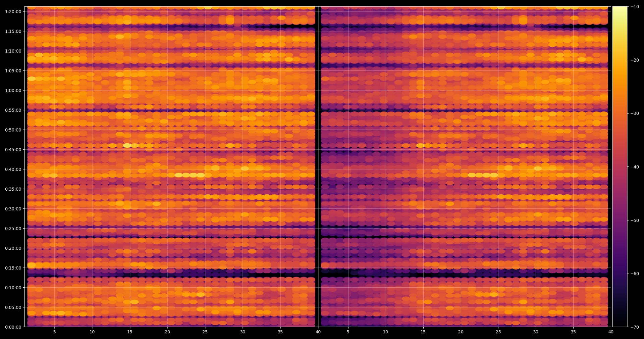Click the 0:25:00 y-axis time label
This screenshot has width=644, height=339.
[x=13, y=229]
